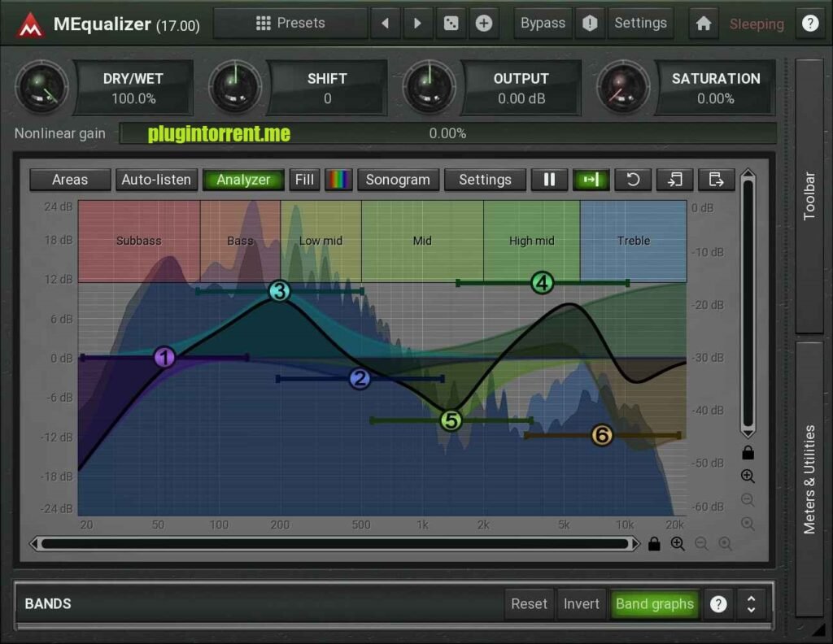Viewport: 833px width, 644px height.
Task: Toggle Auto-listen mode
Action: 156,180
